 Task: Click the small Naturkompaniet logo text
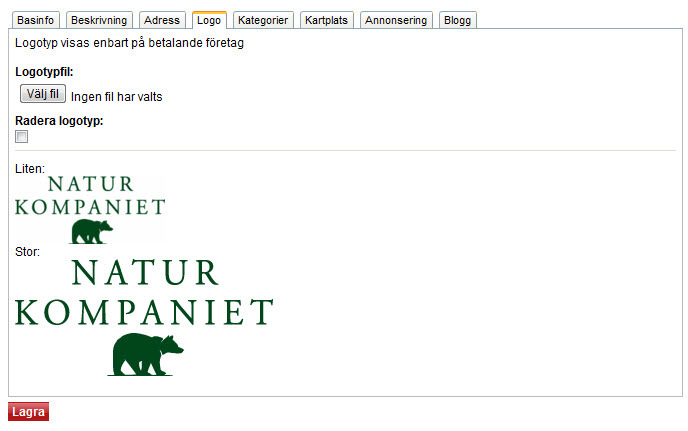tap(90, 195)
